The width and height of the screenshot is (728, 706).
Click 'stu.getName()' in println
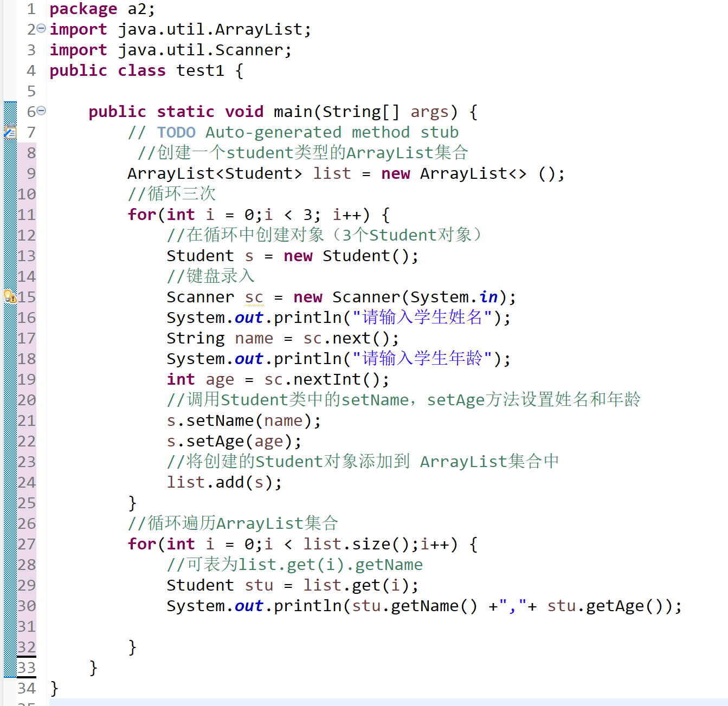[415, 606]
